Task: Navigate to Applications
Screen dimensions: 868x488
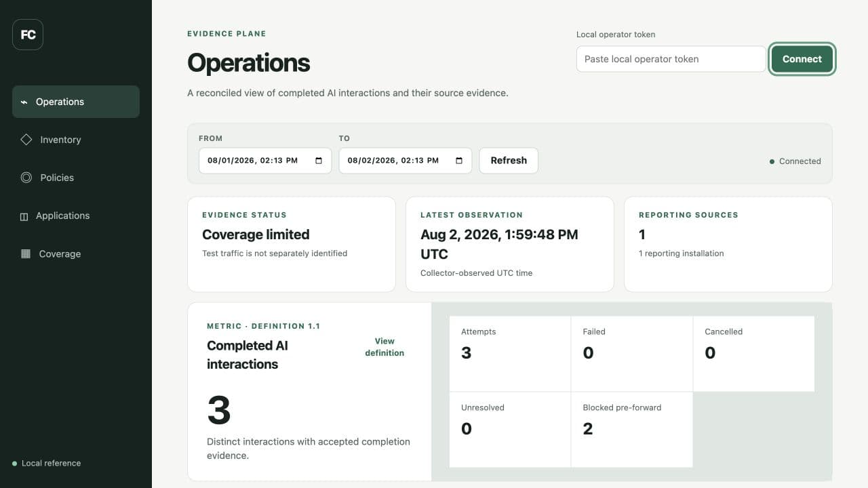Action: coord(76,216)
